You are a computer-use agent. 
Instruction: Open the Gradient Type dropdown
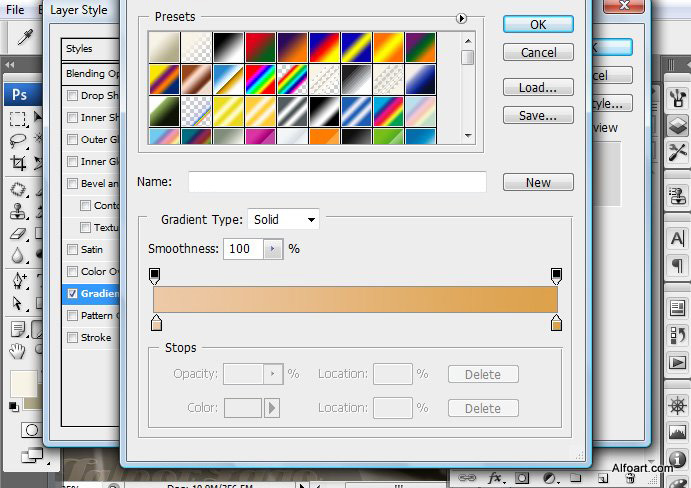pyautogui.click(x=284, y=219)
